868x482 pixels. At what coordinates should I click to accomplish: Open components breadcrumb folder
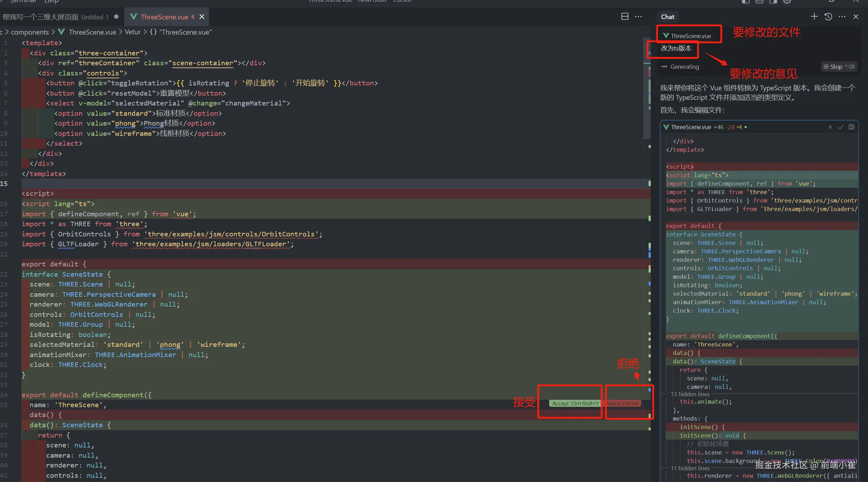[x=30, y=32]
